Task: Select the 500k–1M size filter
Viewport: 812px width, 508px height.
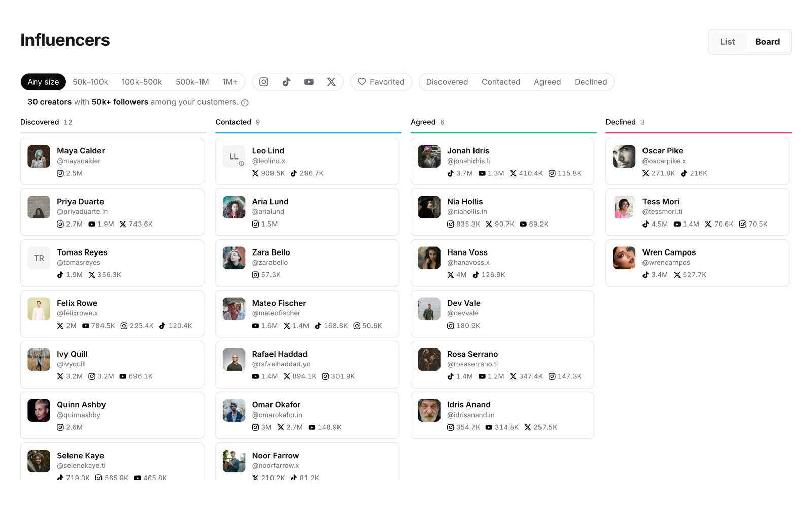Action: [192, 82]
